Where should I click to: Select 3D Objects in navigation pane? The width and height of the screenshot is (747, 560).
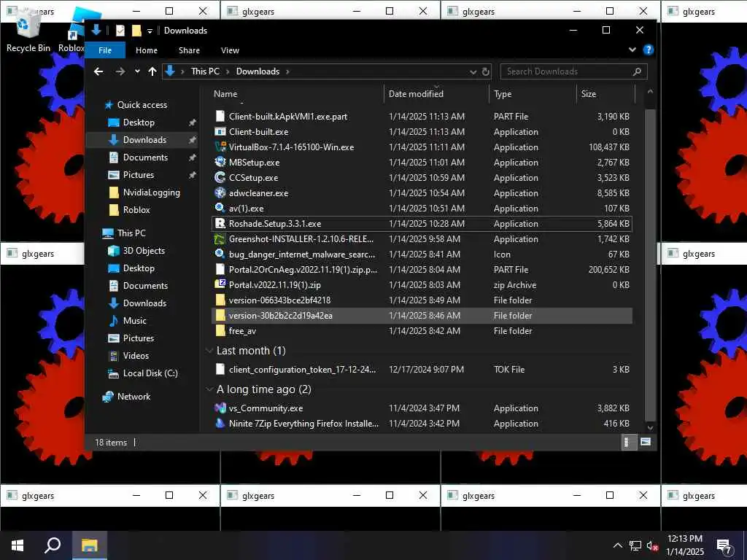[144, 251]
